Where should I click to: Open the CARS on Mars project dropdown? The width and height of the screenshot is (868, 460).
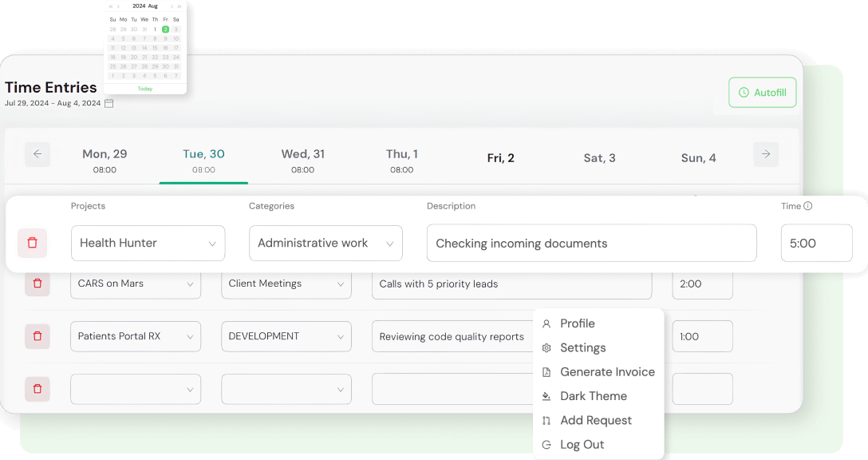pos(190,284)
